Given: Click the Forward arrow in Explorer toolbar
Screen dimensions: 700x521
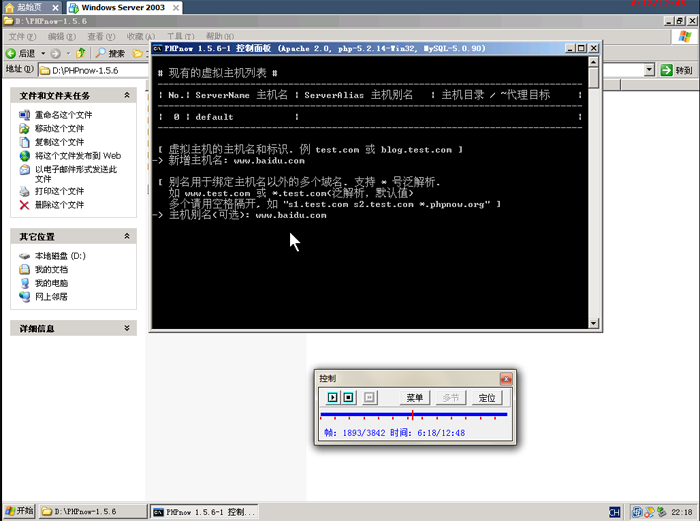Looking at the screenshot, I should click(55, 54).
